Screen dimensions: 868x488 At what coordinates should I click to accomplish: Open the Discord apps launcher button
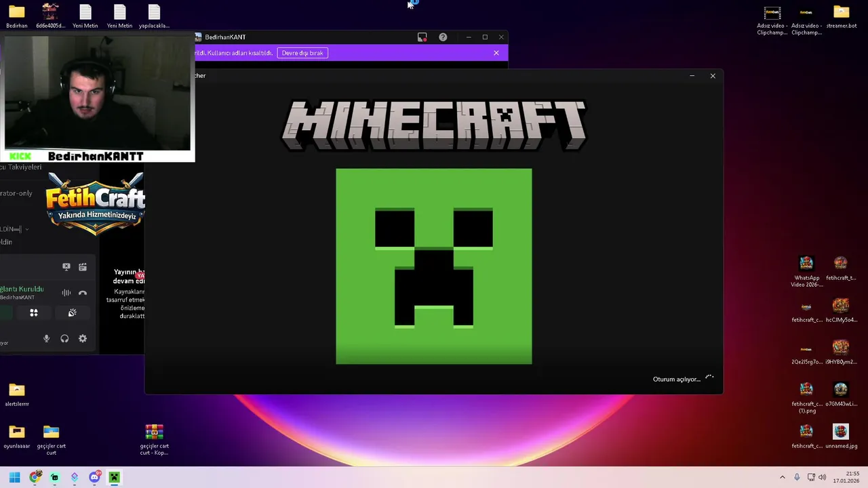[x=34, y=312]
